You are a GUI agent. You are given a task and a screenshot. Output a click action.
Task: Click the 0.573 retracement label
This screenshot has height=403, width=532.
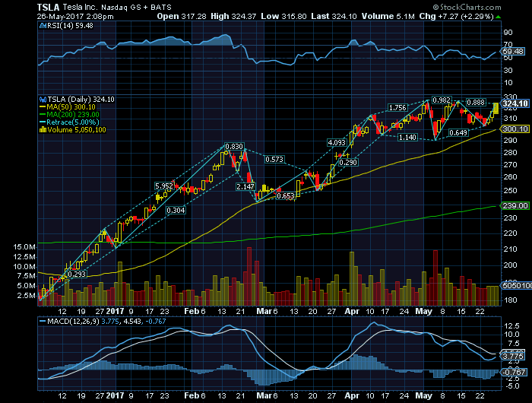point(274,159)
